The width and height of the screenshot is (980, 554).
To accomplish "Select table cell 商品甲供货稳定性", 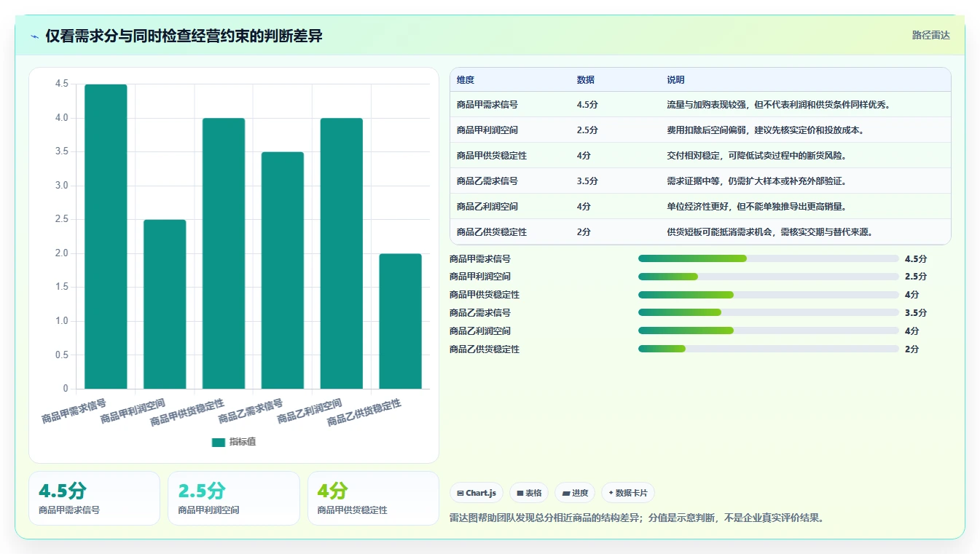I will [x=492, y=156].
